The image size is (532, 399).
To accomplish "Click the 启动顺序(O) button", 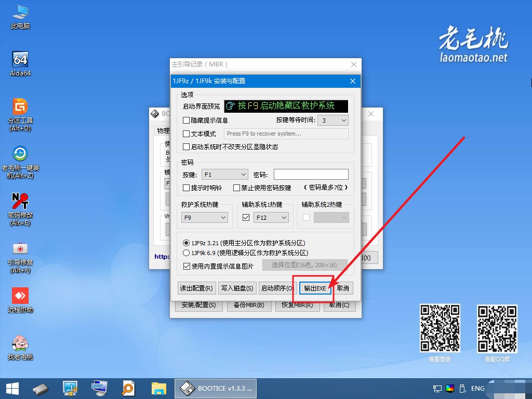I will pos(276,288).
